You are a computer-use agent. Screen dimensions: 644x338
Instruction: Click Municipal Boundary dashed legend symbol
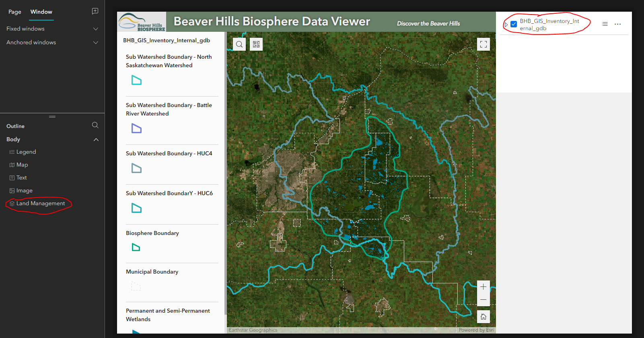pos(136,286)
